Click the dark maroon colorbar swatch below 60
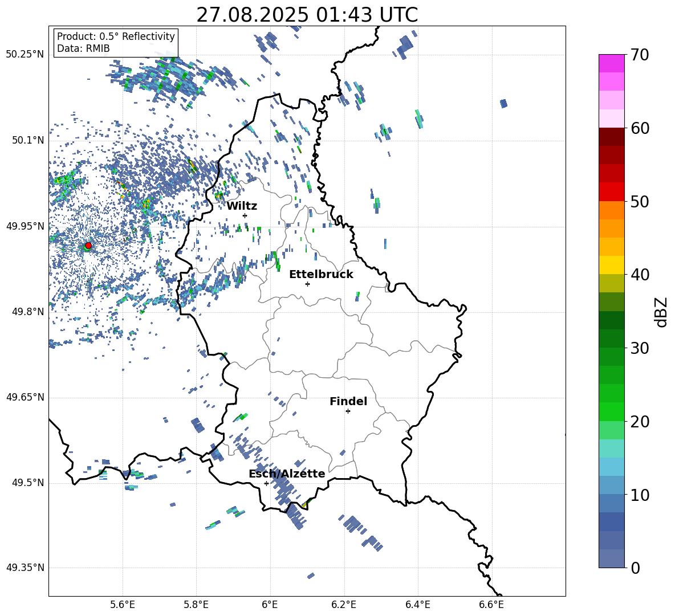Screen dimensions: 675x616 [x=611, y=137]
